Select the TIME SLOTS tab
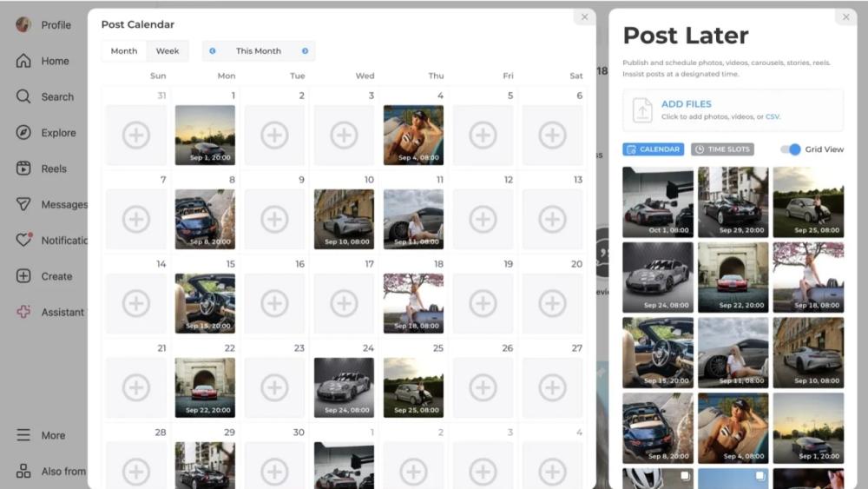The height and width of the screenshot is (489, 868). pyautogui.click(x=722, y=149)
